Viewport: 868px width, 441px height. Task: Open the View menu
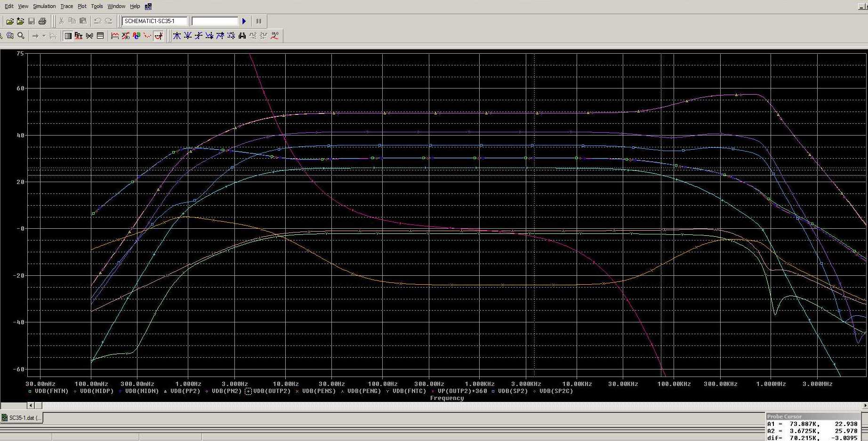pos(23,6)
